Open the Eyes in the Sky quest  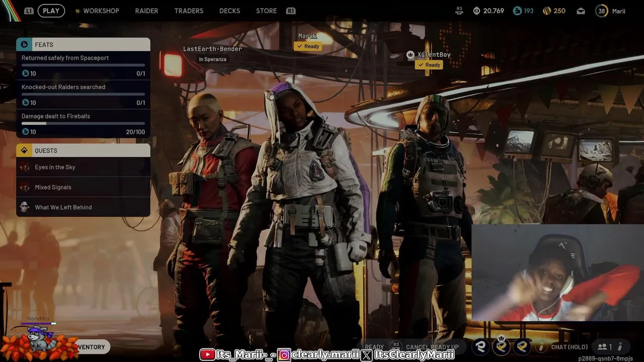pyautogui.click(x=83, y=167)
